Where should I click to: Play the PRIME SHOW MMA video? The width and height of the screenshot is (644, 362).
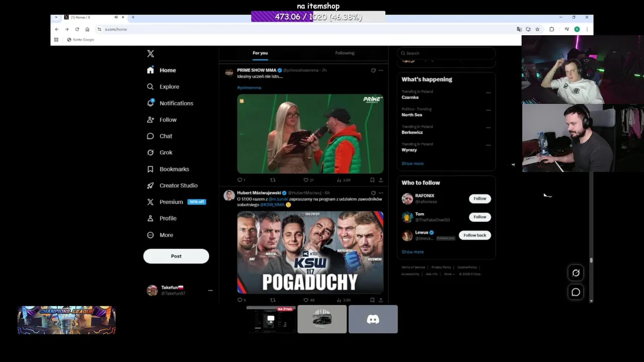(x=310, y=134)
